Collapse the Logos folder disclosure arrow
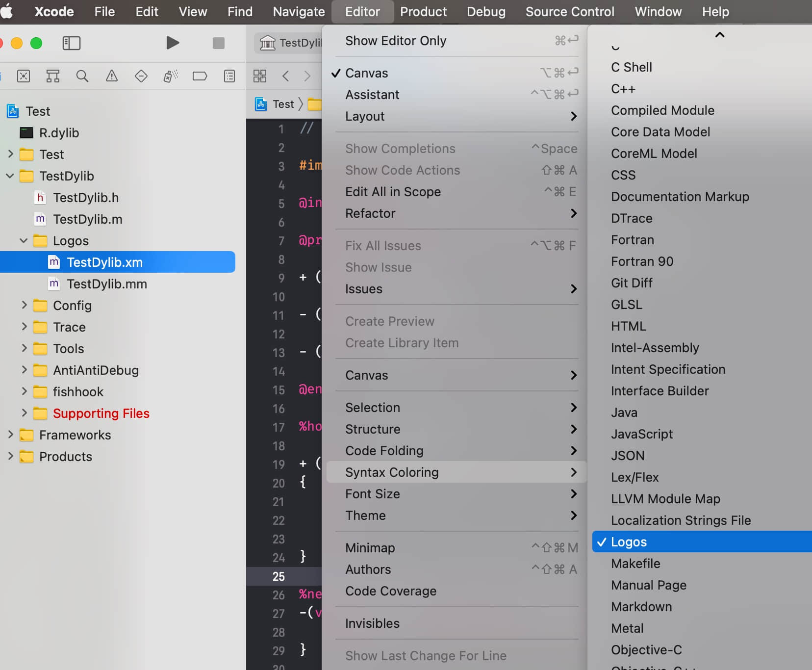Image resolution: width=812 pixels, height=670 pixels. (24, 240)
